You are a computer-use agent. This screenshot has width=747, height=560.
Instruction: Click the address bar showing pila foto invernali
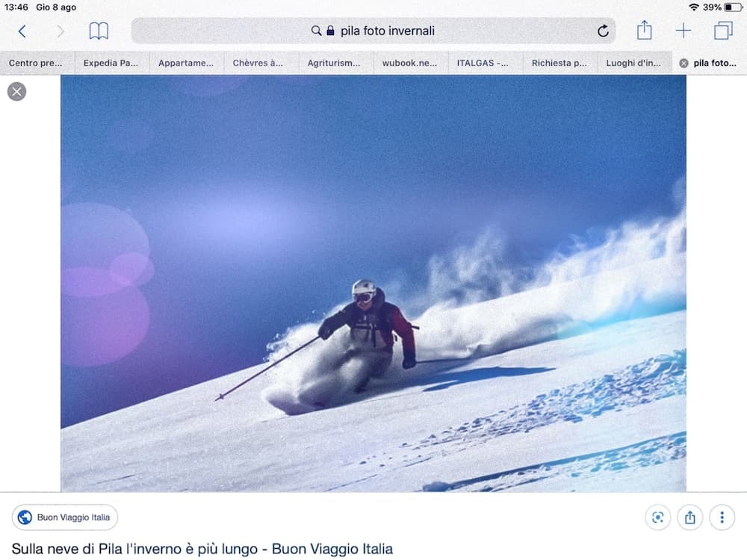click(373, 31)
